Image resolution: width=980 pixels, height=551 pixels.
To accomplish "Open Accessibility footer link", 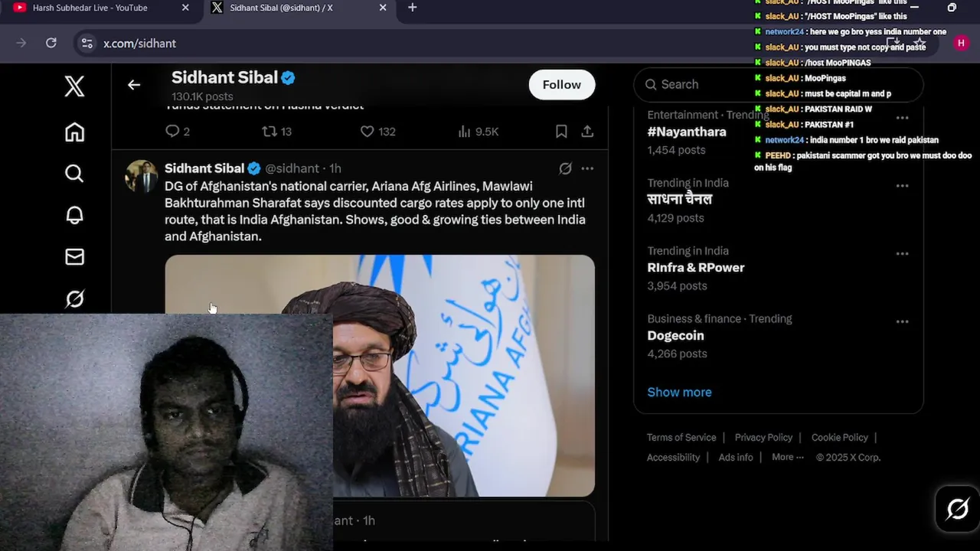I will click(x=673, y=457).
